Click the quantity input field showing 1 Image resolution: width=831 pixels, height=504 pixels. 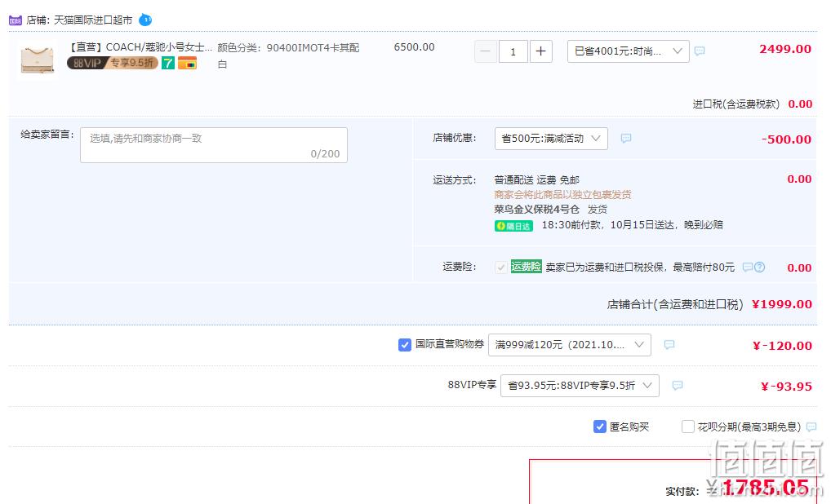pos(513,51)
